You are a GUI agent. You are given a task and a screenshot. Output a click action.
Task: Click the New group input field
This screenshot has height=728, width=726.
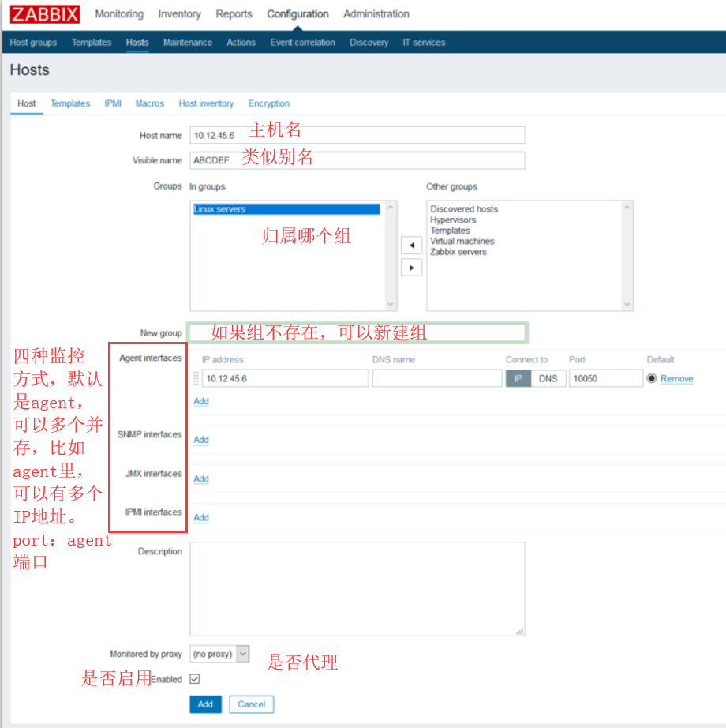point(357,332)
